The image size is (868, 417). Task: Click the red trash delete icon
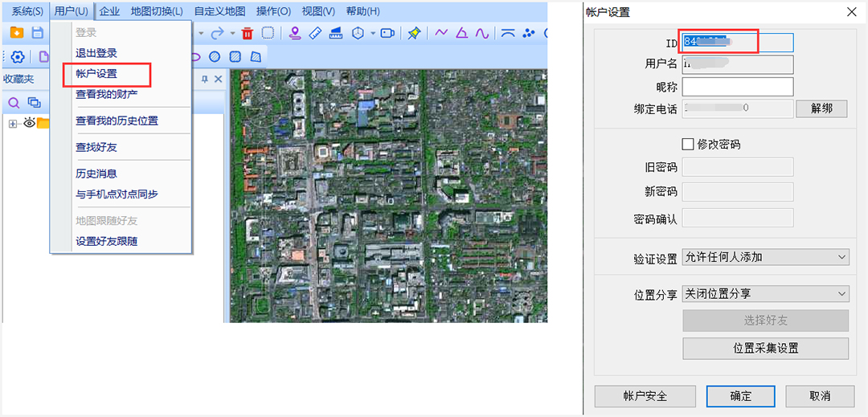point(248,33)
